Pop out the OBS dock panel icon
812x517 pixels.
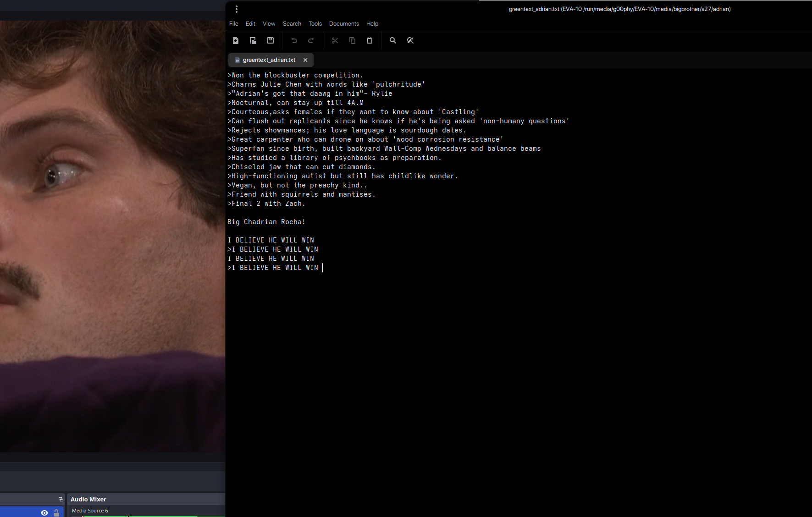(61, 499)
